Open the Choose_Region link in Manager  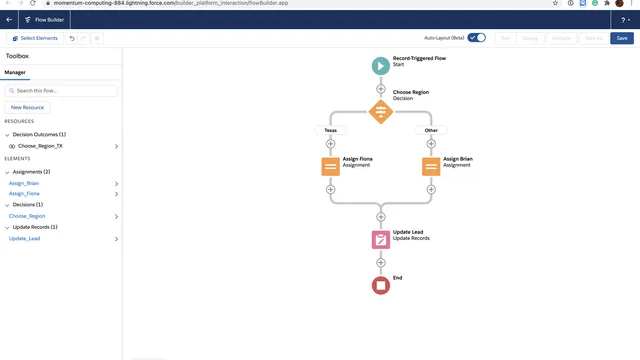coord(27,216)
